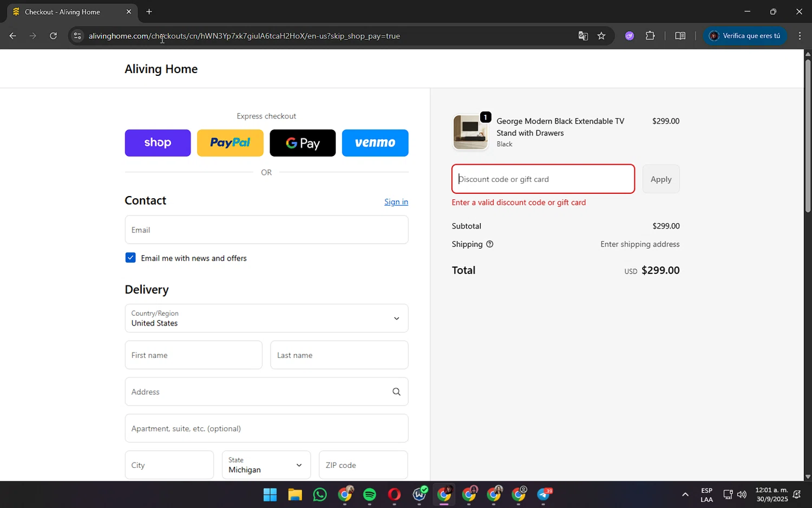Open Telegram from the taskbar
This screenshot has height=508, width=812.
[543, 494]
